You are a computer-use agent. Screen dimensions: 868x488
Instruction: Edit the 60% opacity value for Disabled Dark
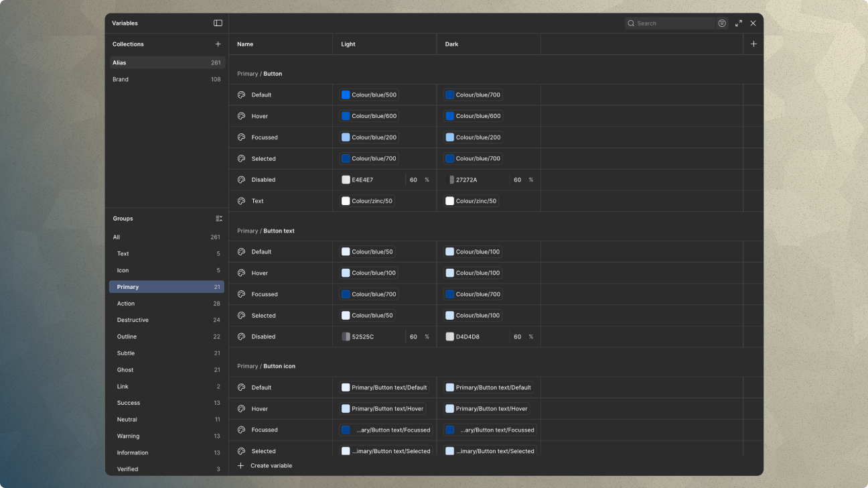point(516,180)
